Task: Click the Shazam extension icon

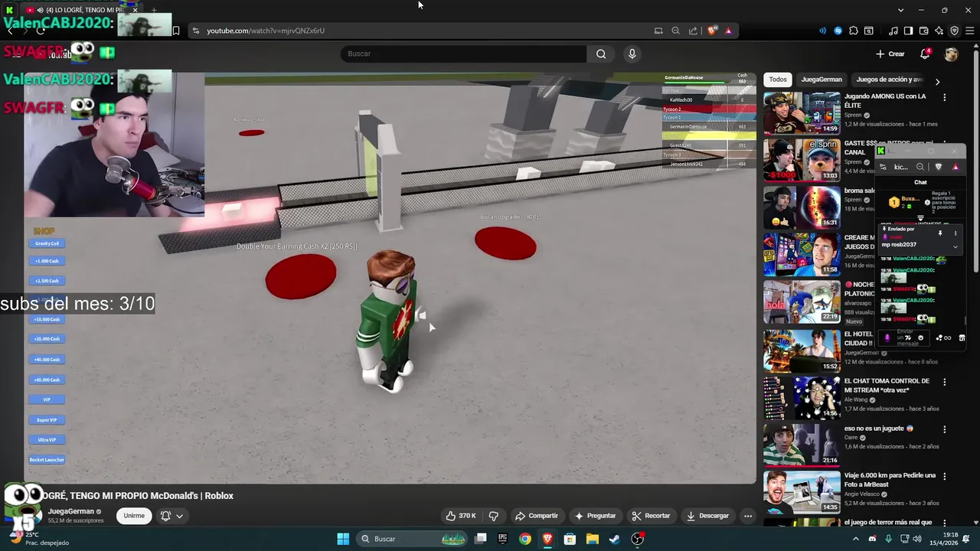Action: 838,31
